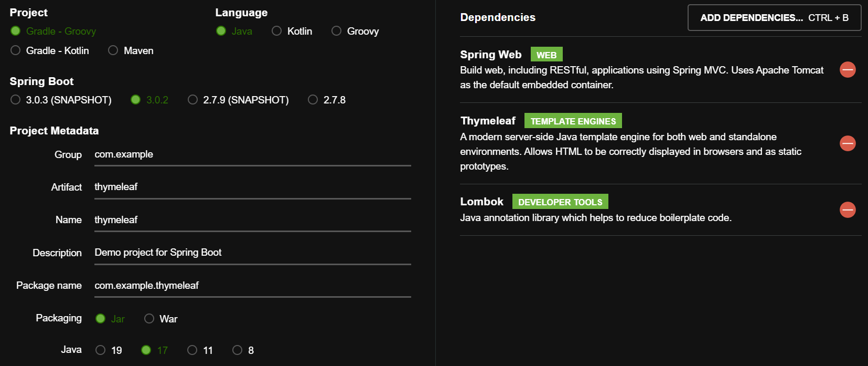Click the Thymeleaf dependency title

[x=488, y=121]
